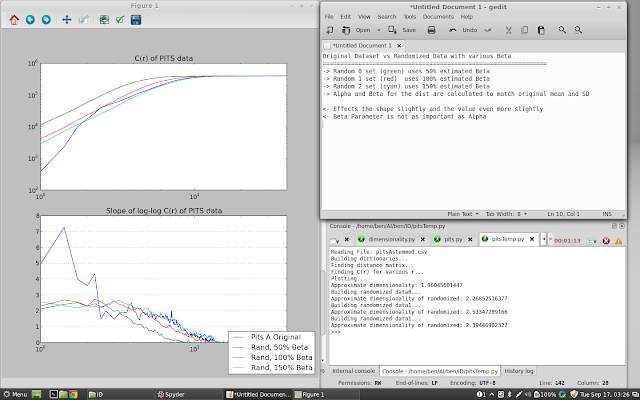Screen dimensions: 640x400
Task: Kill the running process with red X icon
Action: 606,241
